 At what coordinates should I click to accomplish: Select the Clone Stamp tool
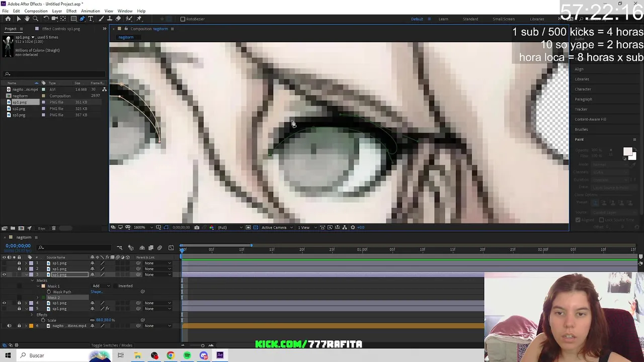(x=109, y=19)
